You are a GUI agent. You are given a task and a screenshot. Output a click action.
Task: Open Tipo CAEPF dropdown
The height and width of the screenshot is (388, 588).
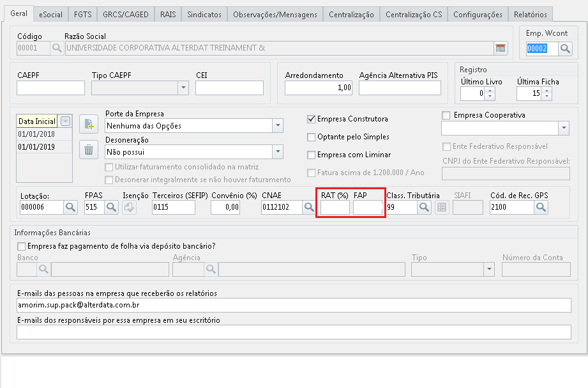pos(183,88)
